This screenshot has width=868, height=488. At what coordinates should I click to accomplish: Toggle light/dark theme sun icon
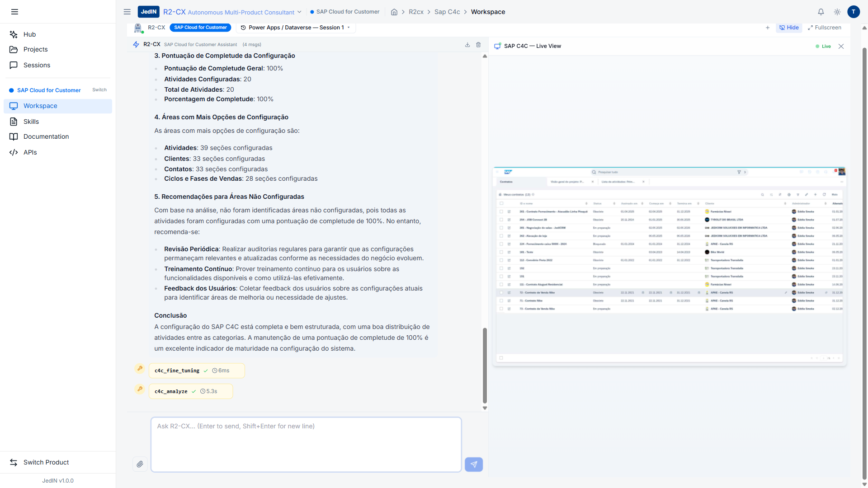(837, 12)
